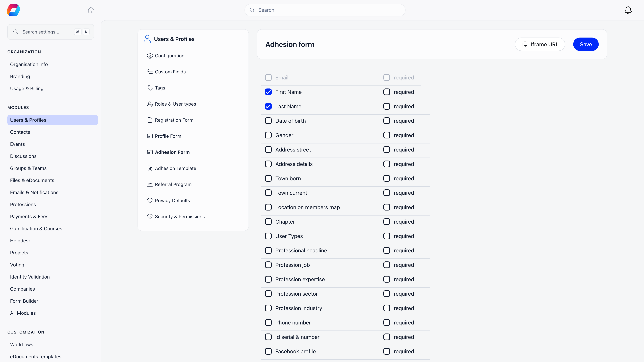Open the notifications bell
Viewport: 644px width, 362px height.
[x=628, y=10]
